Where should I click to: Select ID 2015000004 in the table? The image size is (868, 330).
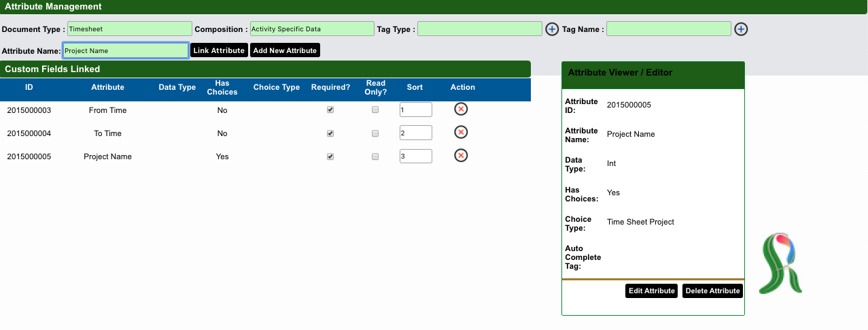pyautogui.click(x=29, y=133)
